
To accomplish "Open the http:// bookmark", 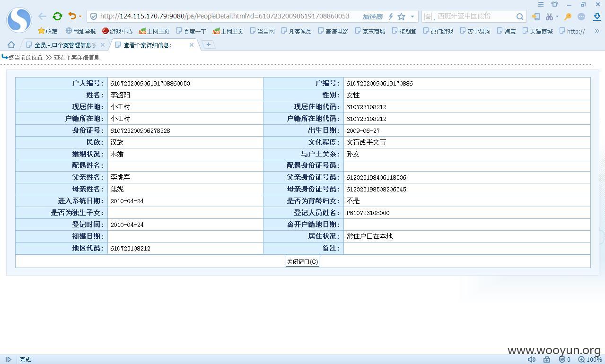I will click(572, 31).
